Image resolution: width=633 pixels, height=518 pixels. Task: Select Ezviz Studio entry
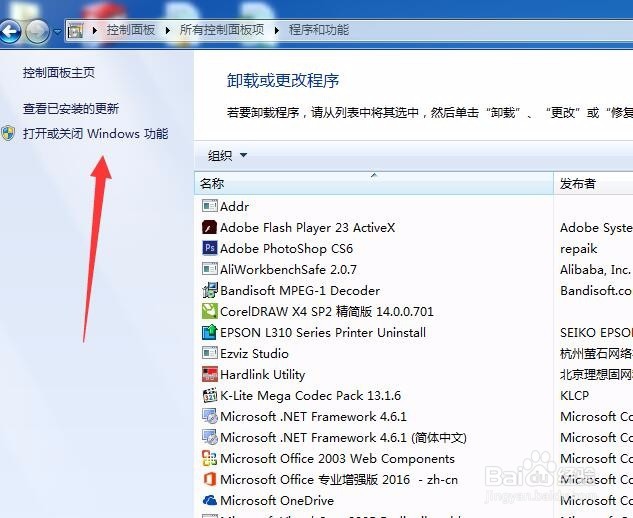tap(254, 353)
